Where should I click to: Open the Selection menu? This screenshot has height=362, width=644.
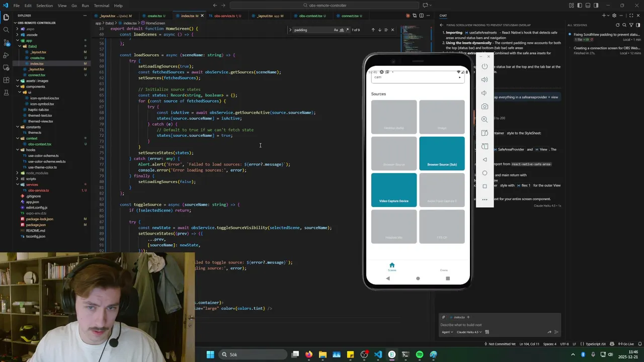pos(44,6)
